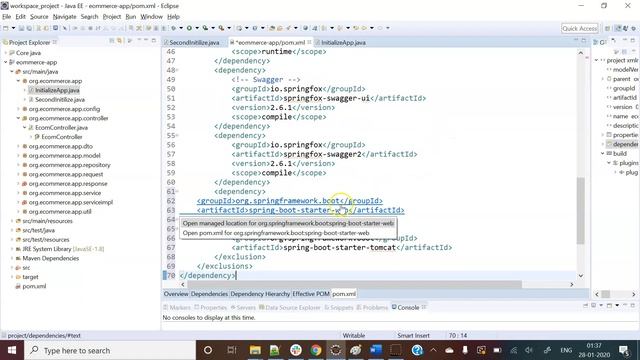Open the Project menu

coord(112,17)
